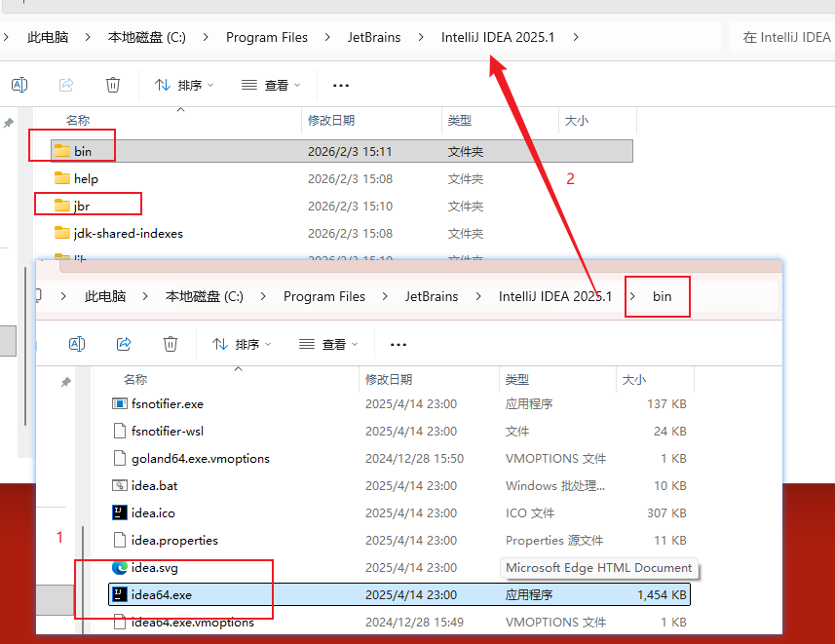Click the 1,454 KB size cell
This screenshot has width=835, height=644.
pos(662,594)
